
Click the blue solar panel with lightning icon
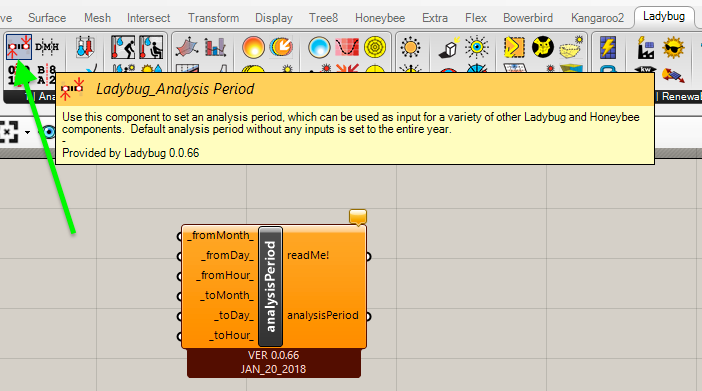pos(608,47)
